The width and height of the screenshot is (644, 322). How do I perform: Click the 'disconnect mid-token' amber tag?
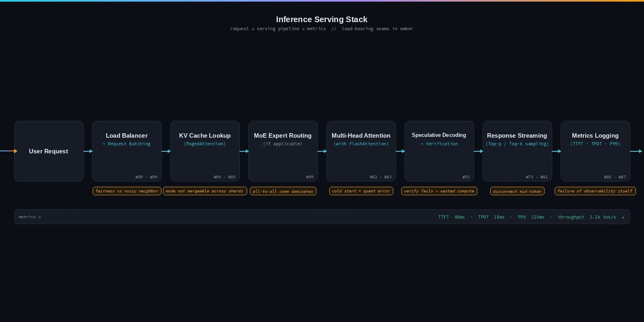tap(517, 191)
